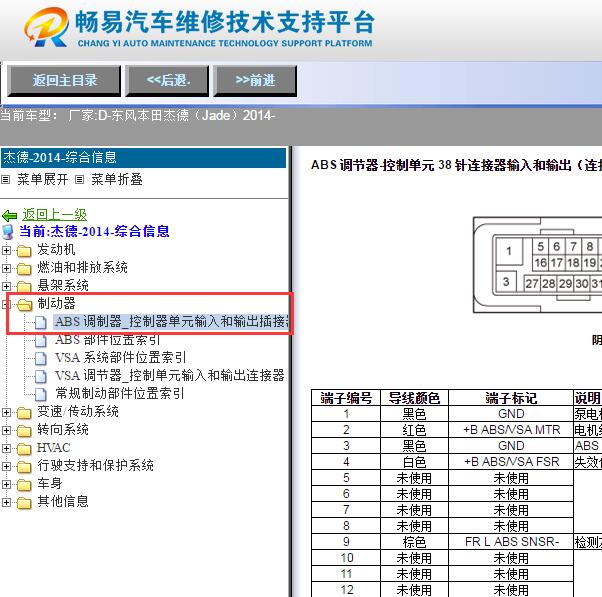Expand the 行驶支持和保护系统 tree node
The height and width of the screenshot is (597, 602).
[6, 466]
